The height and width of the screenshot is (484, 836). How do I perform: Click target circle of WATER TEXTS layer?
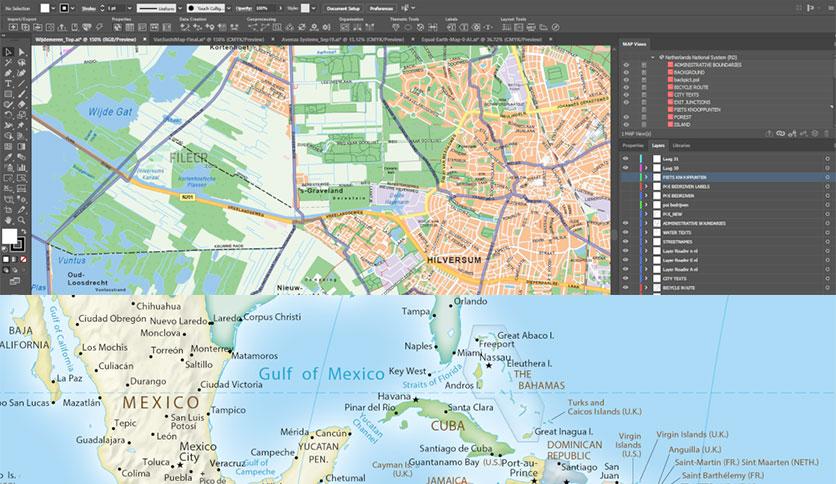(x=827, y=232)
